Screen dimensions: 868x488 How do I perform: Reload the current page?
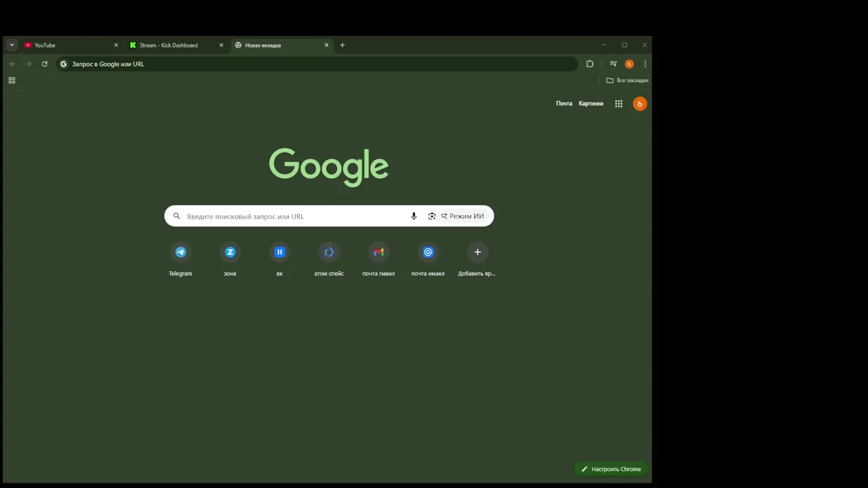click(45, 64)
